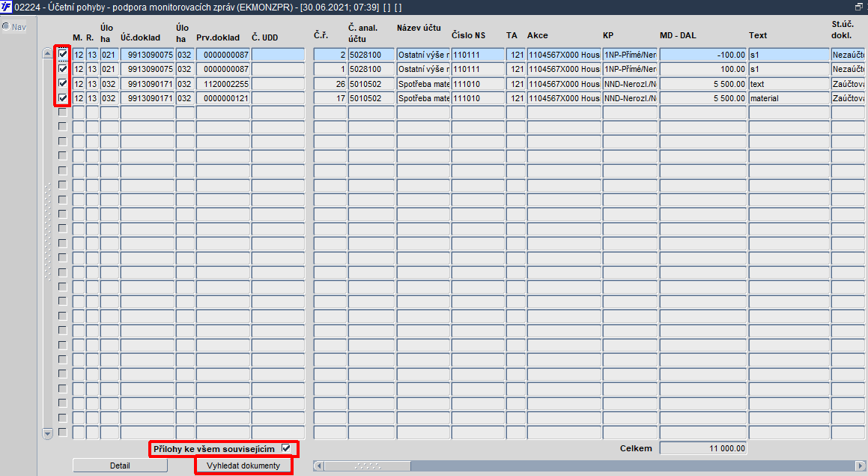Click Prv.doklad cell 1120002255
Image resolution: width=868 pixels, height=476 pixels.
tap(223, 84)
